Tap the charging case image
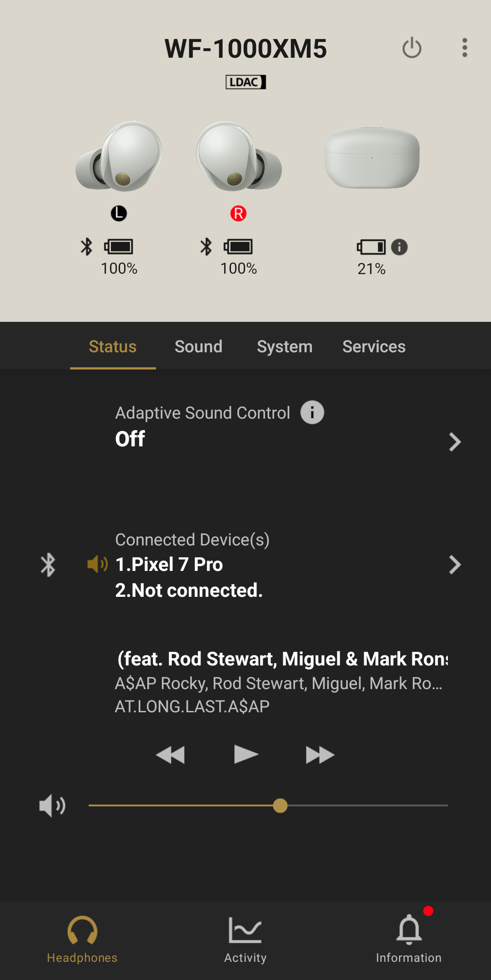Image resolution: width=491 pixels, height=980 pixels. tap(372, 157)
